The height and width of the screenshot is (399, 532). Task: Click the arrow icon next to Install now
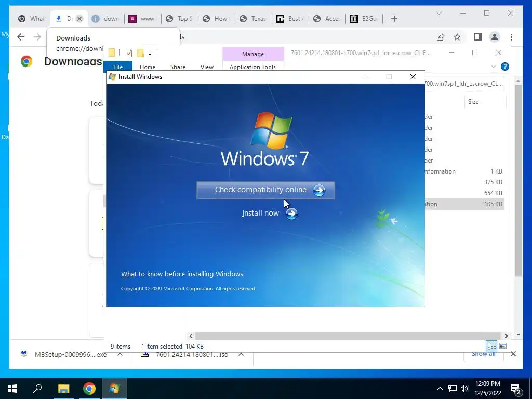point(291,214)
